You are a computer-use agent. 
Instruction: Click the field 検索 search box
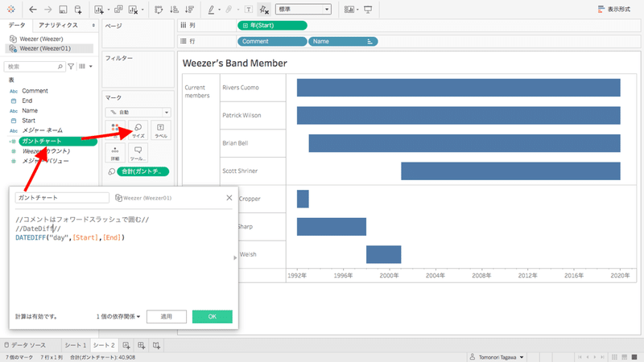tap(34, 67)
